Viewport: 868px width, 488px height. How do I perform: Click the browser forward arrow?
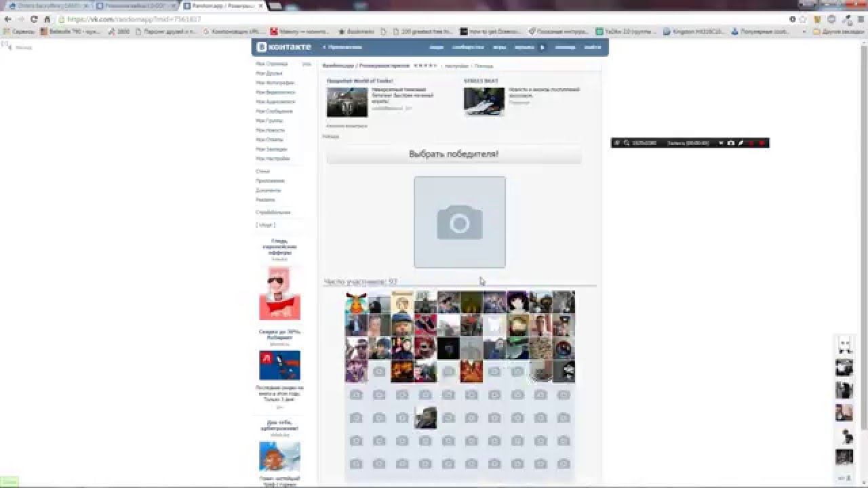[x=21, y=19]
